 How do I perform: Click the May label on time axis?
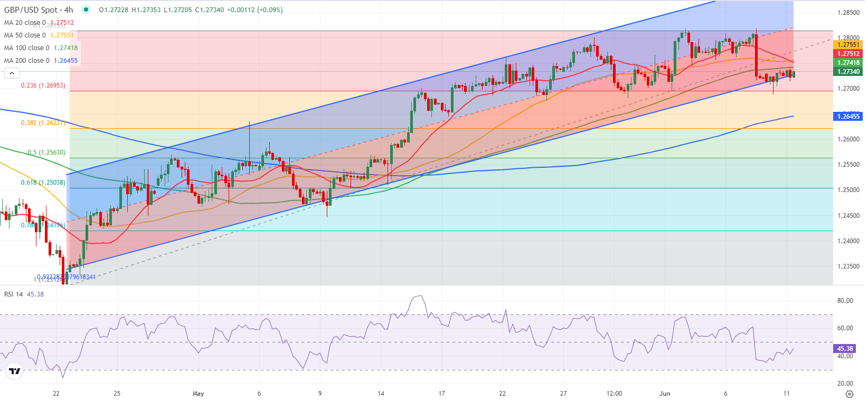(198, 394)
